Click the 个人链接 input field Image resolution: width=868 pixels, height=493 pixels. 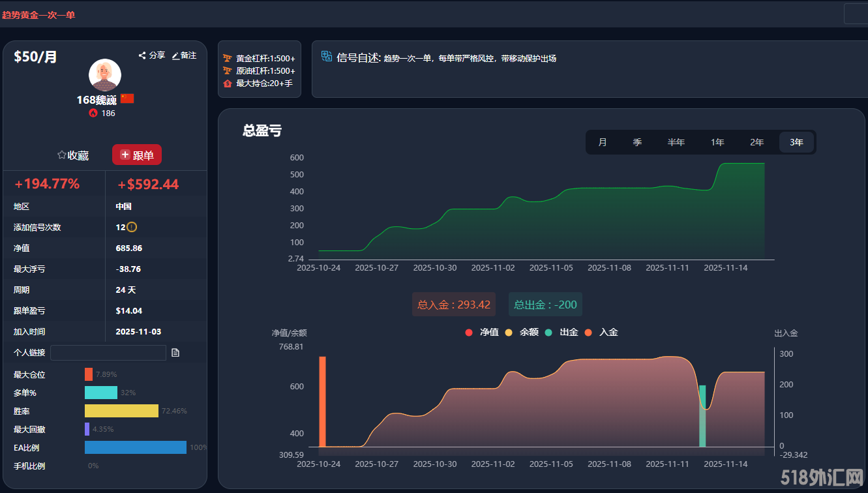click(108, 353)
